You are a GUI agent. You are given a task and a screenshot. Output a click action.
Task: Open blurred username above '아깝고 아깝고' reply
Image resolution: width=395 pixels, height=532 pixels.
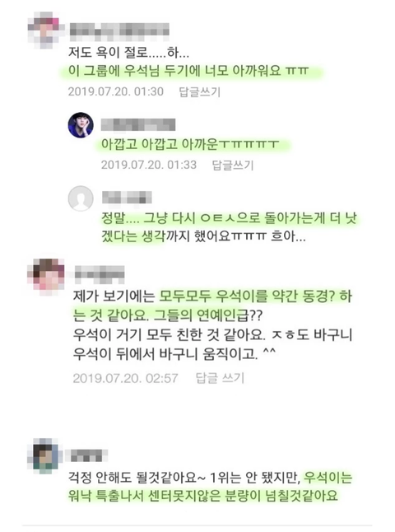[x=138, y=124]
